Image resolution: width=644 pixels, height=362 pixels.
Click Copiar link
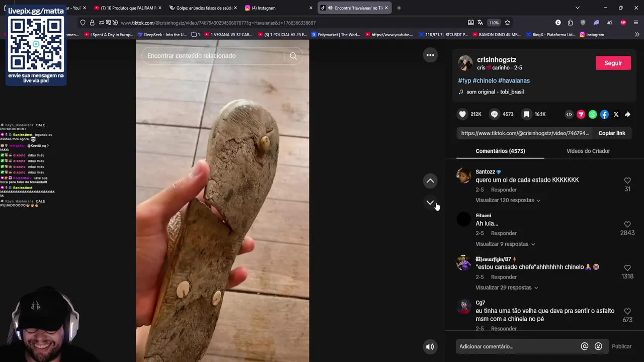(x=612, y=133)
